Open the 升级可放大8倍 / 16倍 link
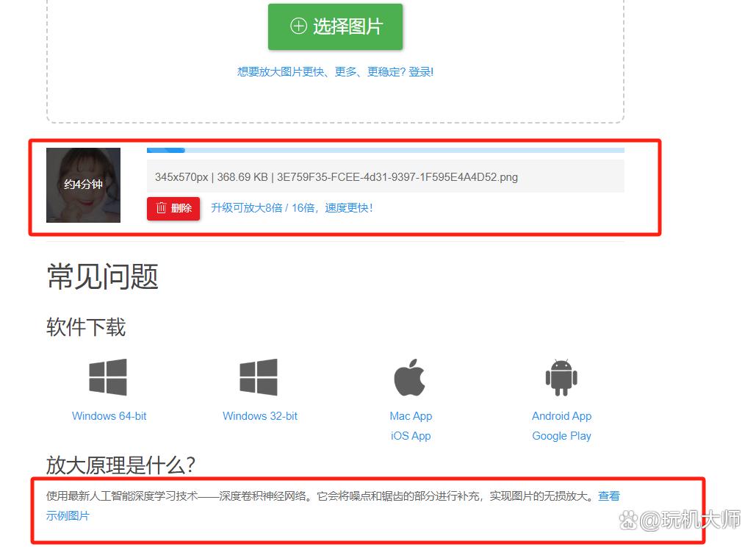Screen dimensions: 756x547 pyautogui.click(x=292, y=208)
